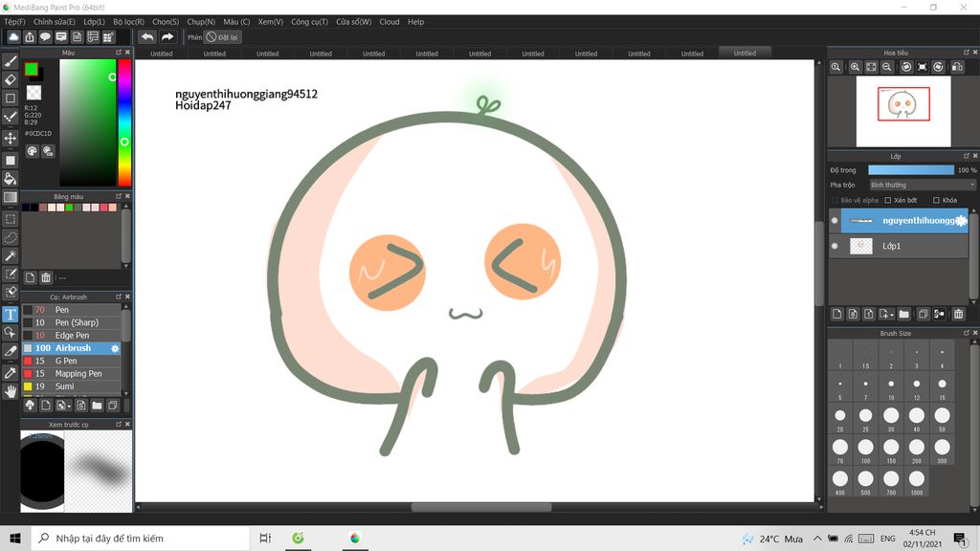Screen dimensions: 980x551
Task: Open the Windows Start button
Action: point(15,538)
